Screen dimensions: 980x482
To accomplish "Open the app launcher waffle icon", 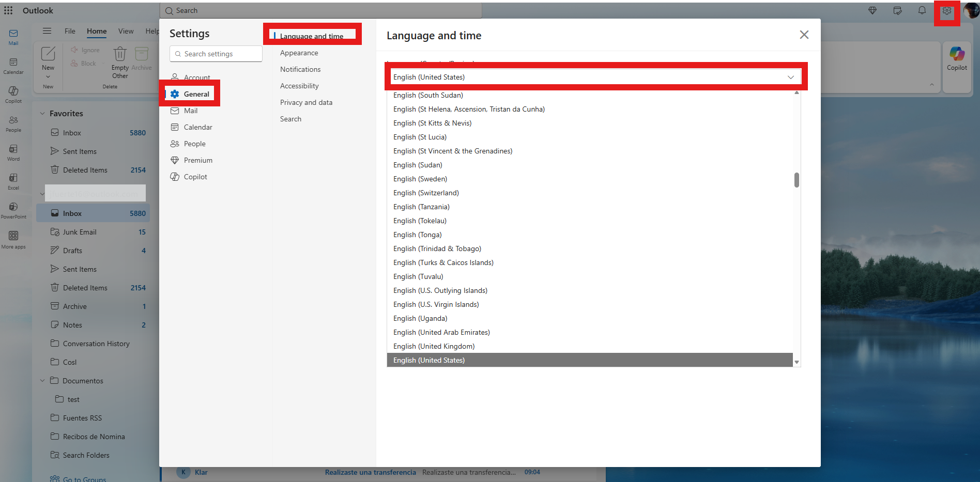I will [x=8, y=10].
